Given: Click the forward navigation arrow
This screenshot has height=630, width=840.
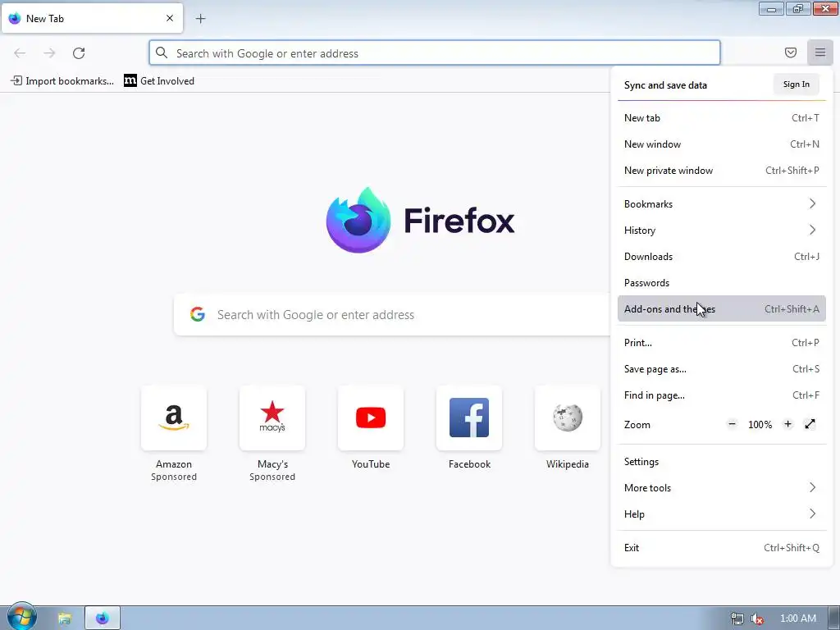Looking at the screenshot, I should click(49, 53).
